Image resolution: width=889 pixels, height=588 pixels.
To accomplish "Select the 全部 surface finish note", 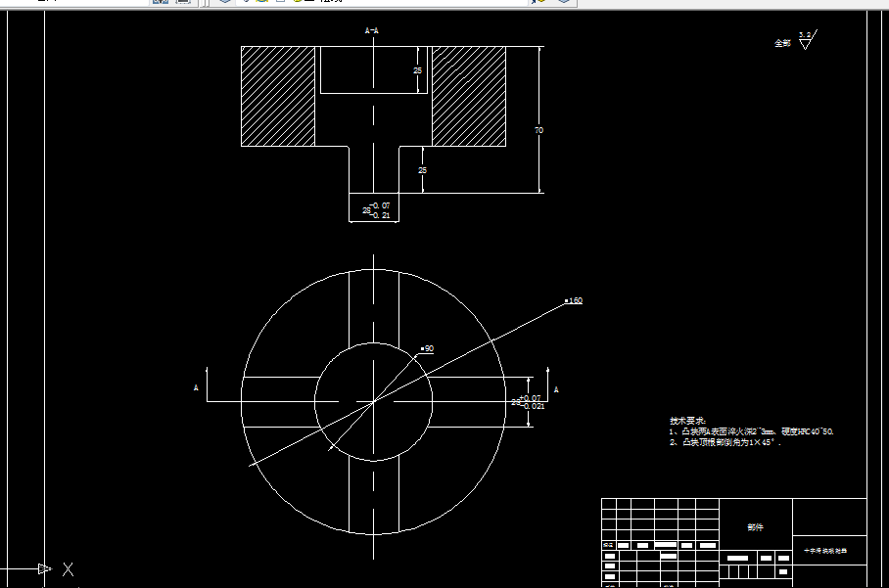I will [782, 43].
